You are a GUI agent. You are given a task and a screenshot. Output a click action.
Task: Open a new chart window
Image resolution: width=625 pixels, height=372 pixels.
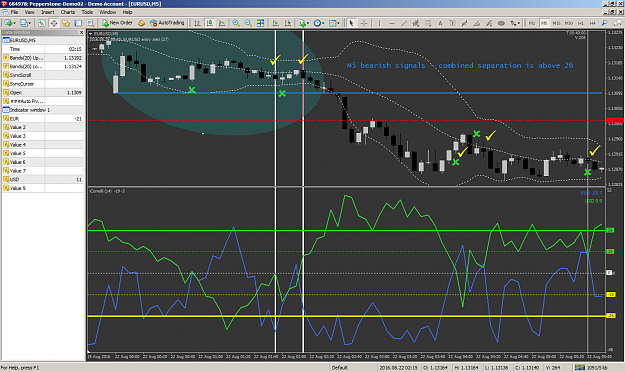(8, 23)
